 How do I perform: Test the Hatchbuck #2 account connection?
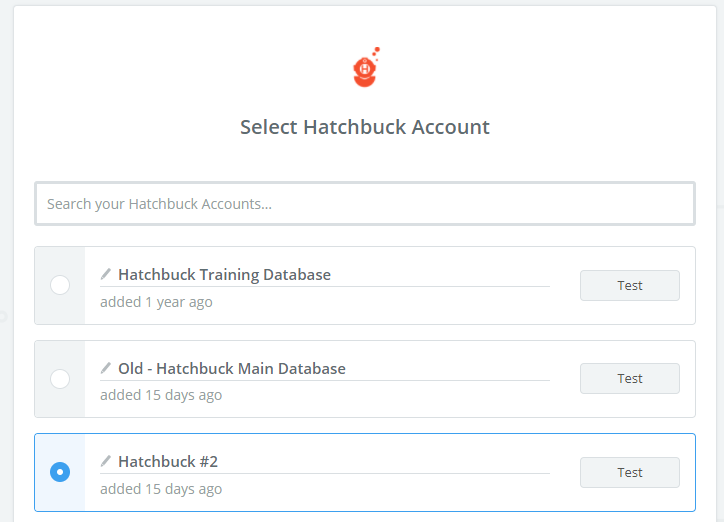(x=630, y=472)
